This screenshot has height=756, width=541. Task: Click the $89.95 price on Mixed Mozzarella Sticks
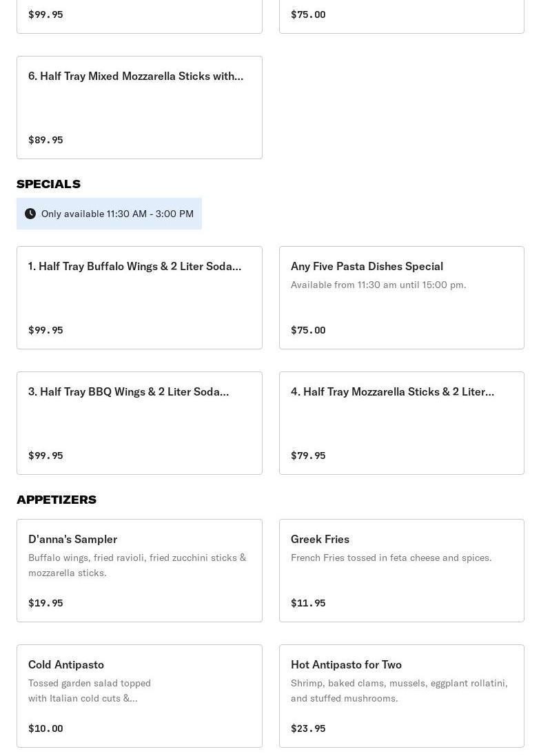pyautogui.click(x=45, y=140)
